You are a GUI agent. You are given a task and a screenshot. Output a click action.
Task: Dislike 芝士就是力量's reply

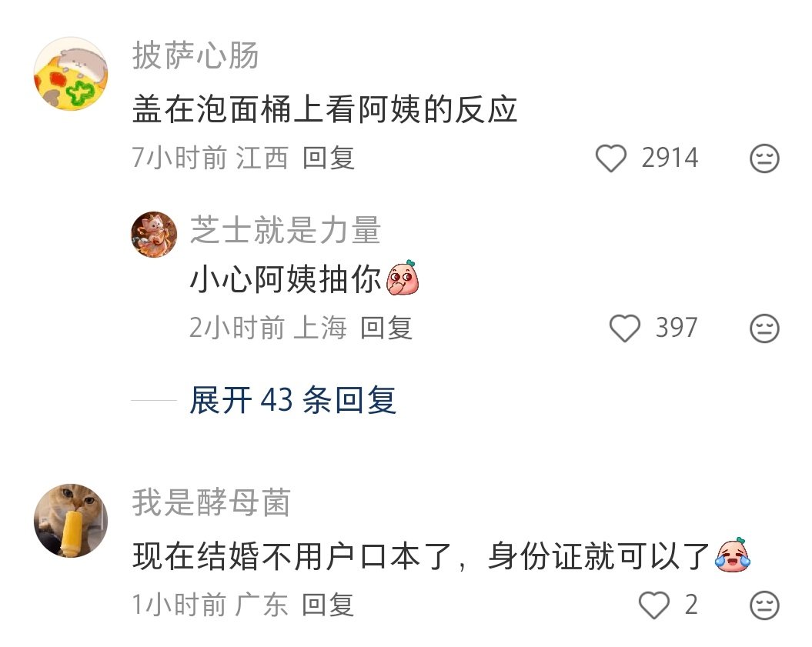764,329
